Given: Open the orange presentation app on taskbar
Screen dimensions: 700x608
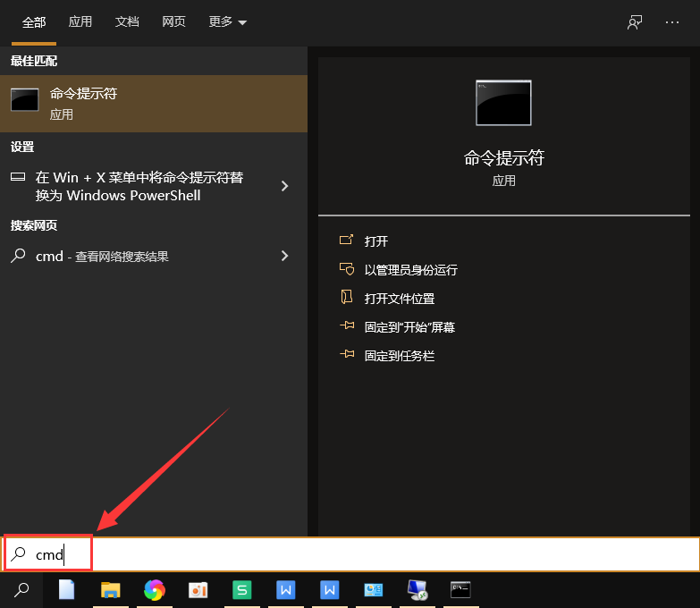Looking at the screenshot, I should click(198, 590).
